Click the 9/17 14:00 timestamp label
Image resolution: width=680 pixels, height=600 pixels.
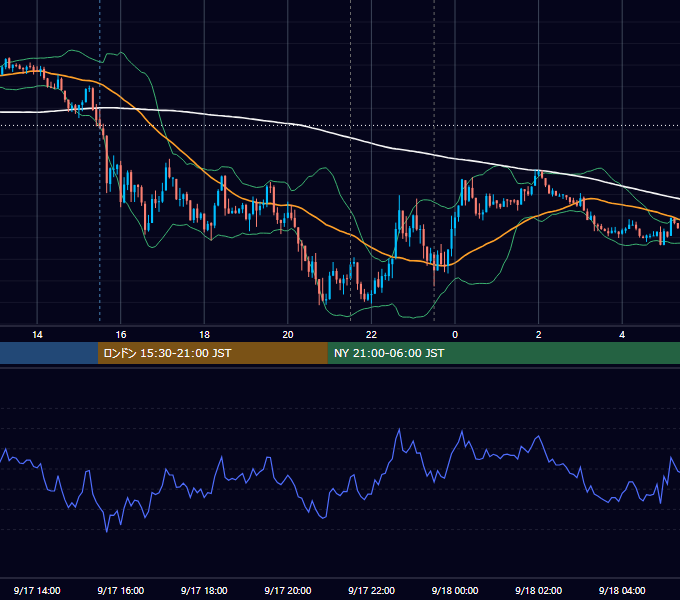[x=37, y=590]
